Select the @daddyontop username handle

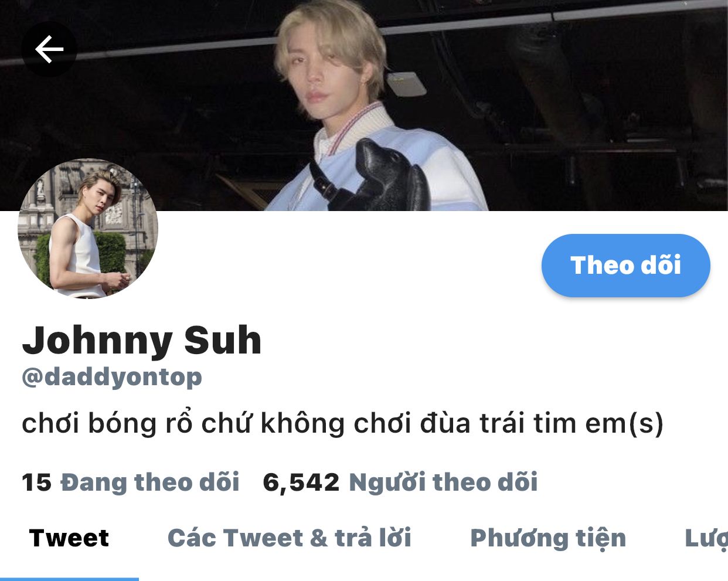click(112, 376)
